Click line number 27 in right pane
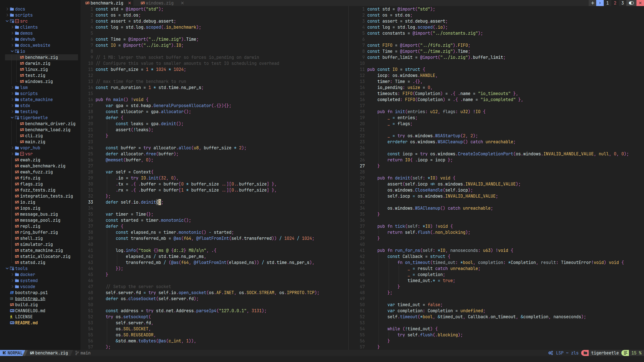 (362, 166)
